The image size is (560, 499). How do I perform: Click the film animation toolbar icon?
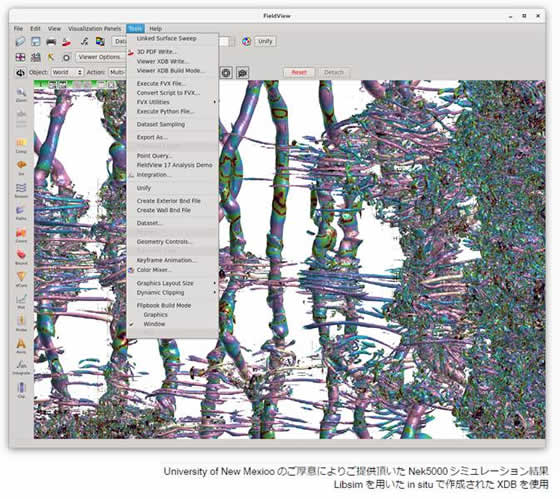click(36, 57)
